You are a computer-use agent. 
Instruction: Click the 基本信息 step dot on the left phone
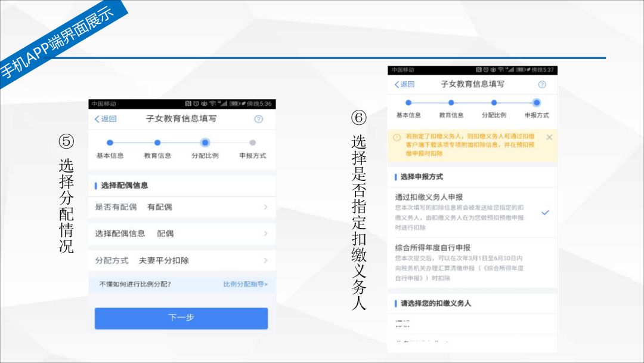point(110,143)
